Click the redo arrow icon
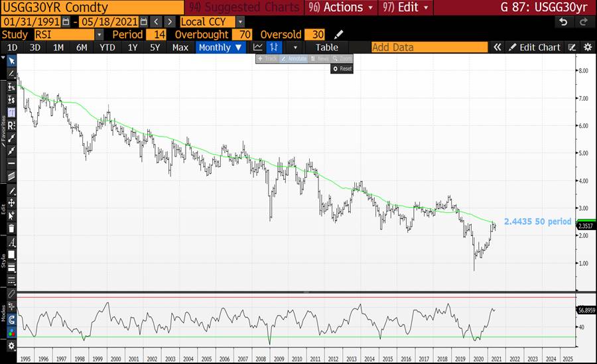 tap(584, 21)
